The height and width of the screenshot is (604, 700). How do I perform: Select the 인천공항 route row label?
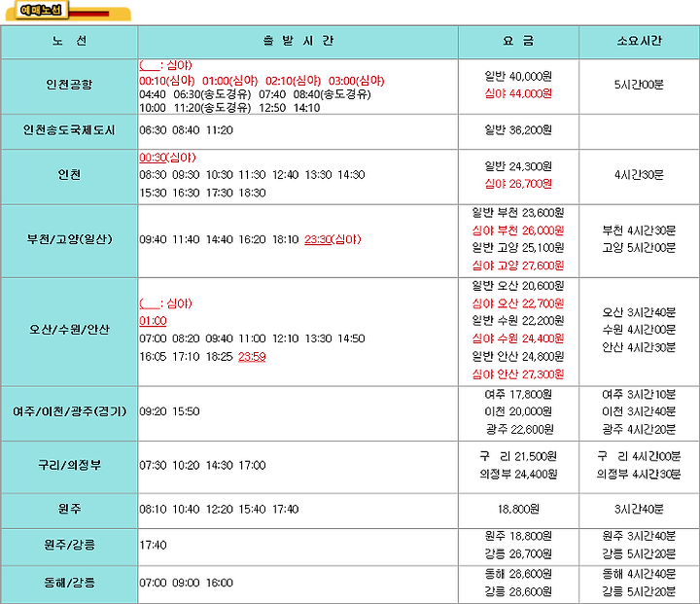[69, 85]
